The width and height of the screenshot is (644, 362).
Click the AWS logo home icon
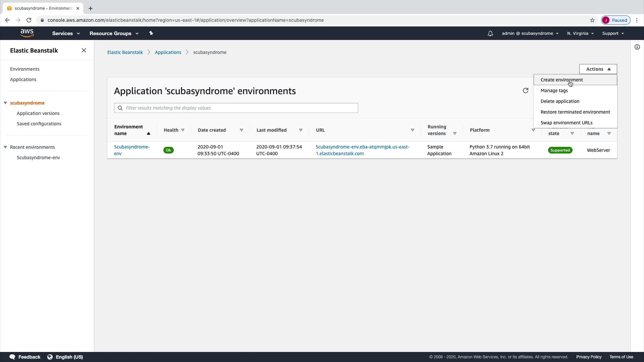27,33
